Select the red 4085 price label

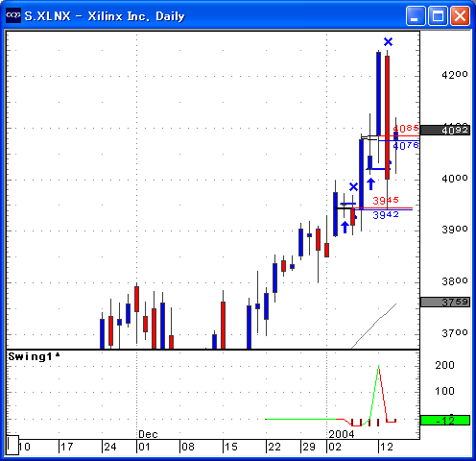tap(406, 128)
